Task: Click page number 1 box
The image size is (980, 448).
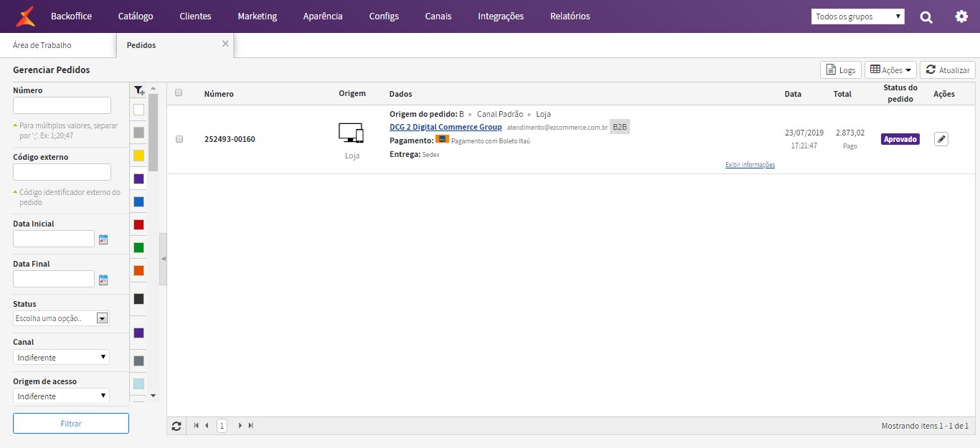Action: 222,426
